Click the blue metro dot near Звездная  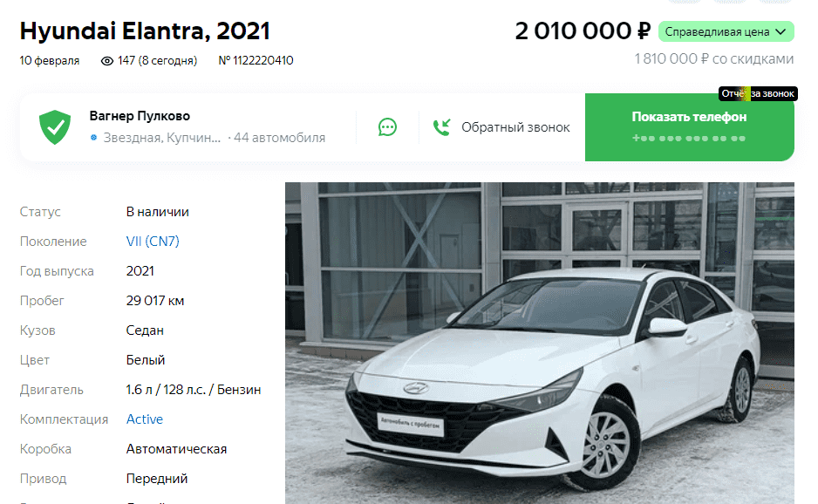(93, 138)
